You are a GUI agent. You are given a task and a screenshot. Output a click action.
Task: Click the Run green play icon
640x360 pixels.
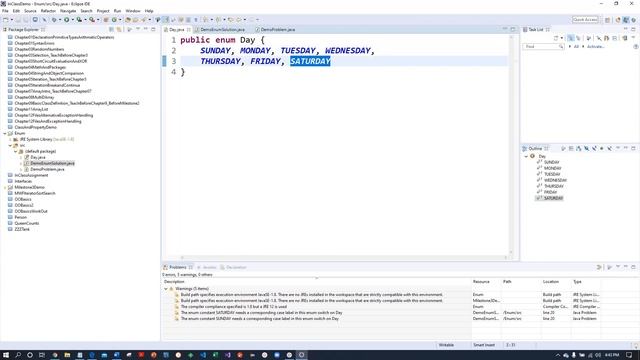67,20
